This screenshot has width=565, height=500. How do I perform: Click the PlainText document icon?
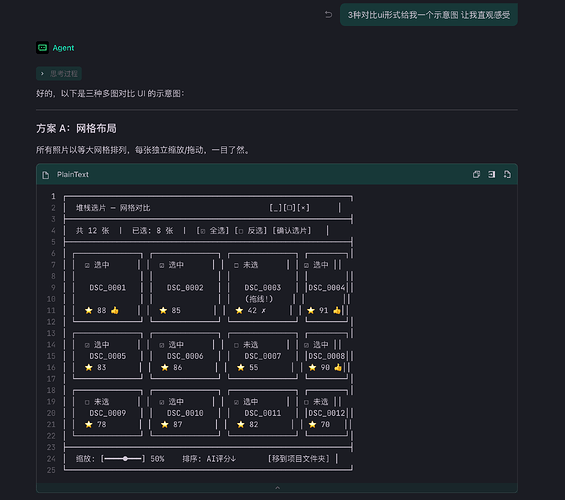pyautogui.click(x=45, y=175)
